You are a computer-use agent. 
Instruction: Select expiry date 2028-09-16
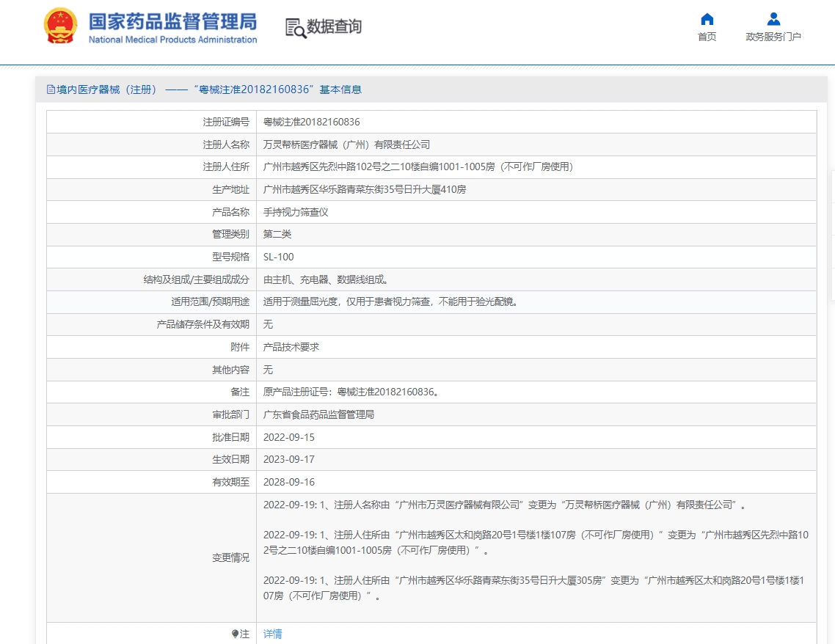point(288,482)
